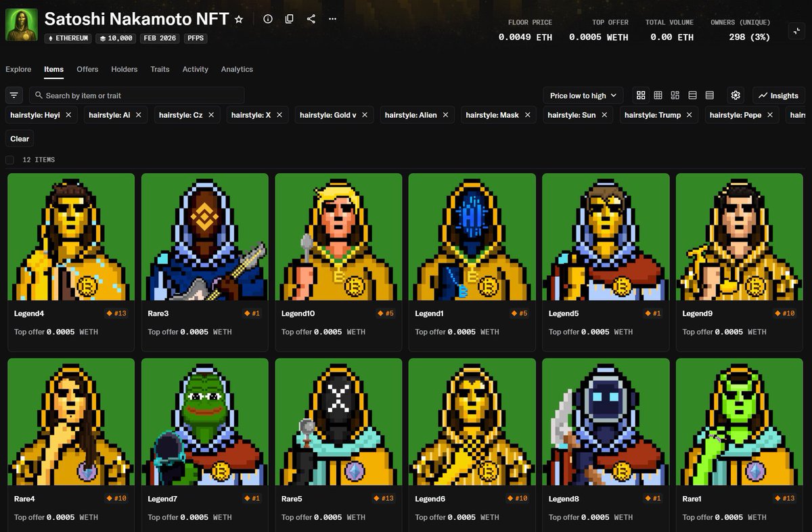Remove the hairstyle: Sun filter
The image size is (812, 532).
coord(604,115)
